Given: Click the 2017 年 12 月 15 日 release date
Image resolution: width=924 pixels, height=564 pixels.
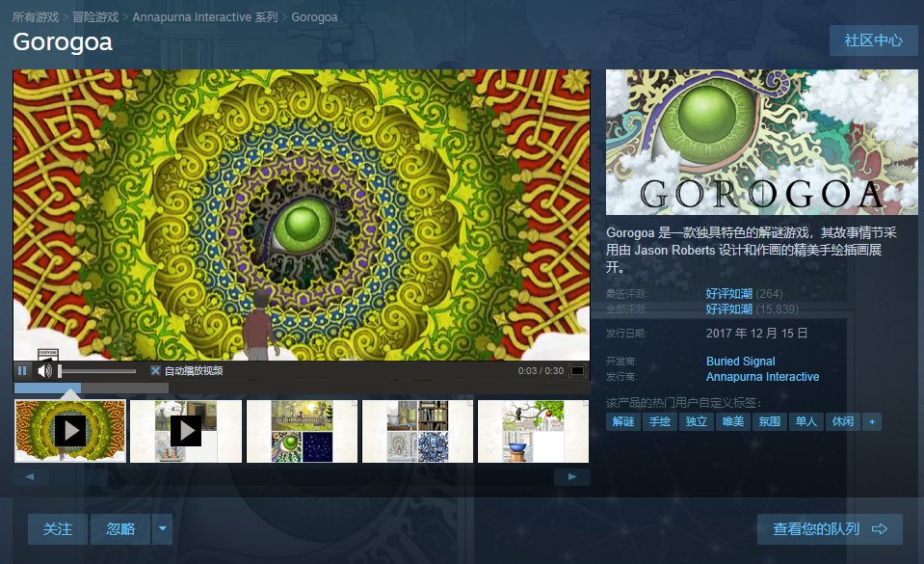Looking at the screenshot, I should (x=756, y=334).
